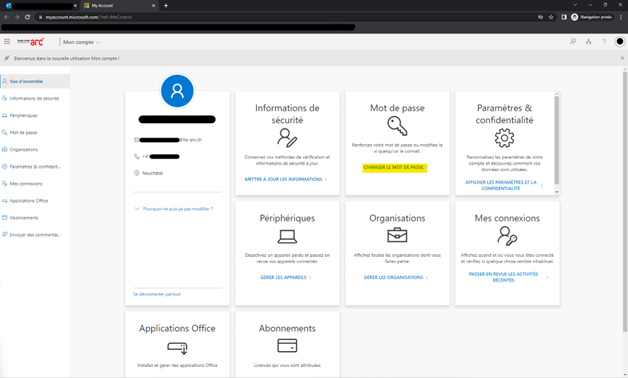The height and width of the screenshot is (378, 628).
Task: Open the Mon compte dropdown
Action: point(81,42)
